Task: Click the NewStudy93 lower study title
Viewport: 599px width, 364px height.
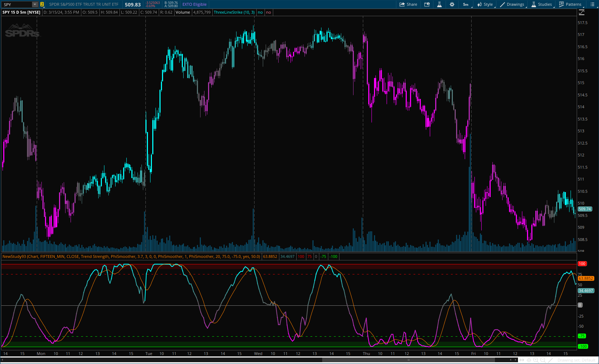Action: tap(131, 256)
